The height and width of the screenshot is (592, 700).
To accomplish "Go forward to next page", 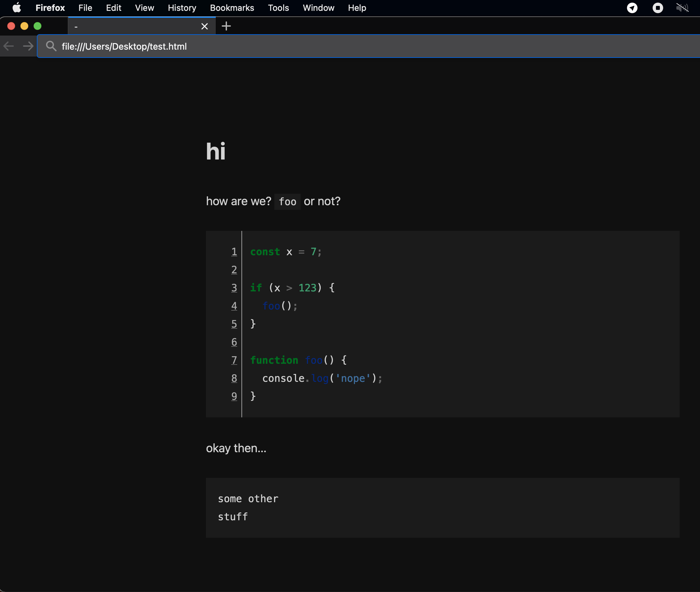I will tap(28, 46).
